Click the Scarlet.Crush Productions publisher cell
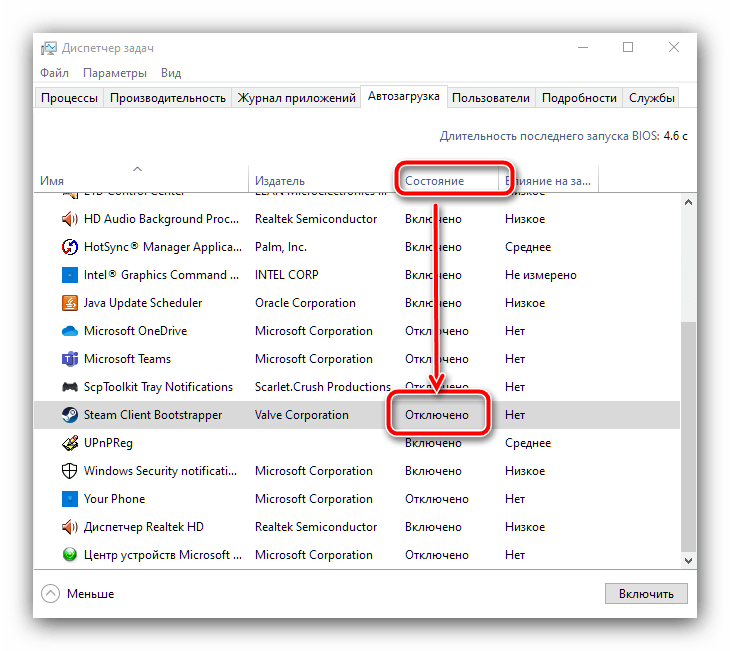 pyautogui.click(x=323, y=387)
